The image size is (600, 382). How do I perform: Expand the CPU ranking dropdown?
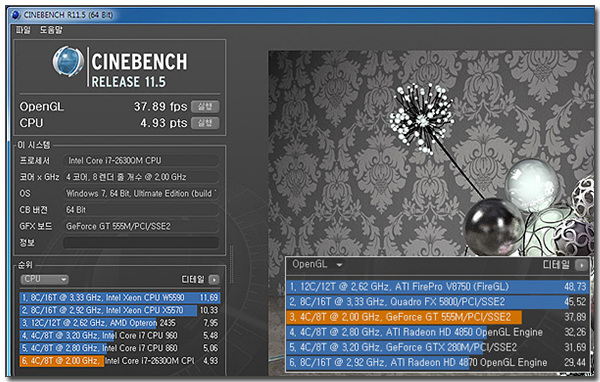44,279
